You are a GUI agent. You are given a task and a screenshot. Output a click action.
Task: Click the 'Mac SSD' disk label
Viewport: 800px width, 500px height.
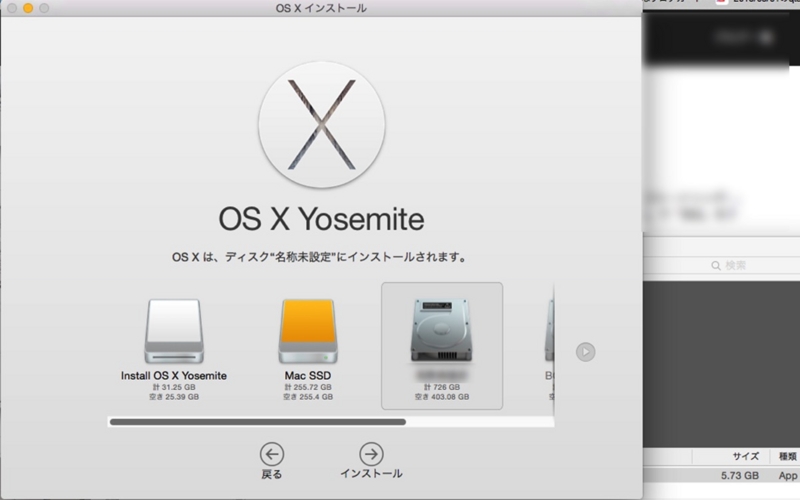click(x=308, y=376)
